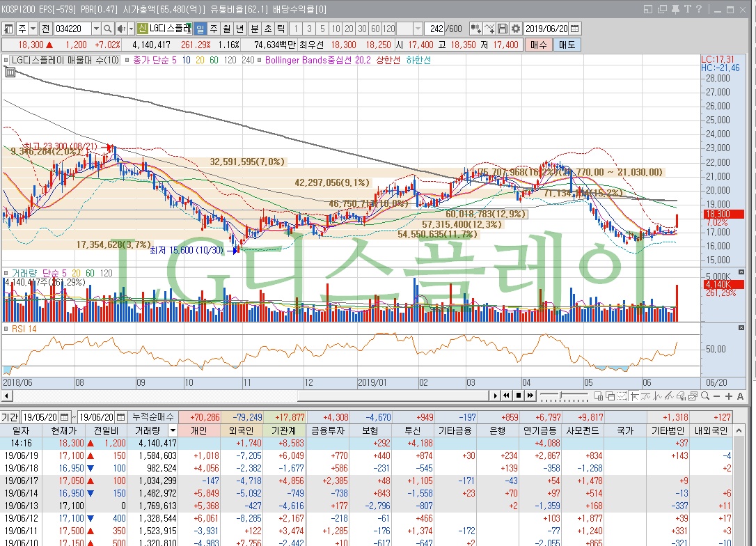
Task: Click stop button on chart playback
Action: pos(519,396)
